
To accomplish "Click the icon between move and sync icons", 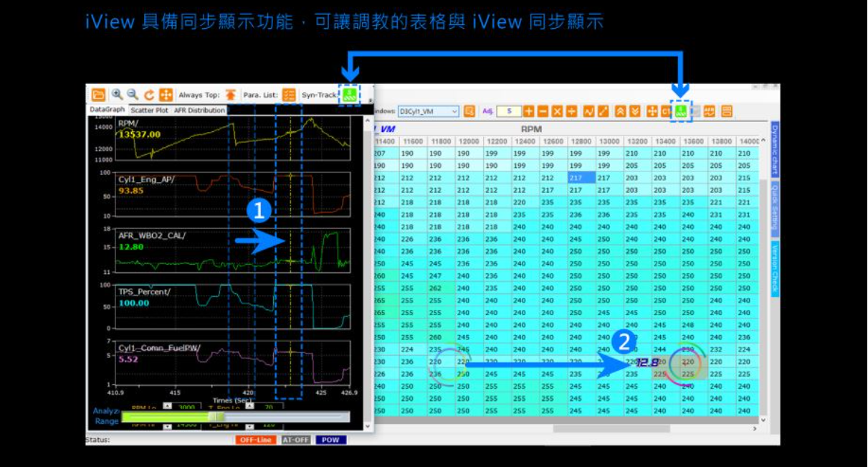I will 666,111.
